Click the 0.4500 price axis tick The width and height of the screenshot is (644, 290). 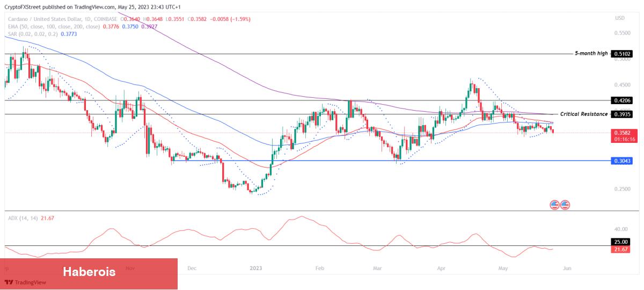(x=622, y=85)
